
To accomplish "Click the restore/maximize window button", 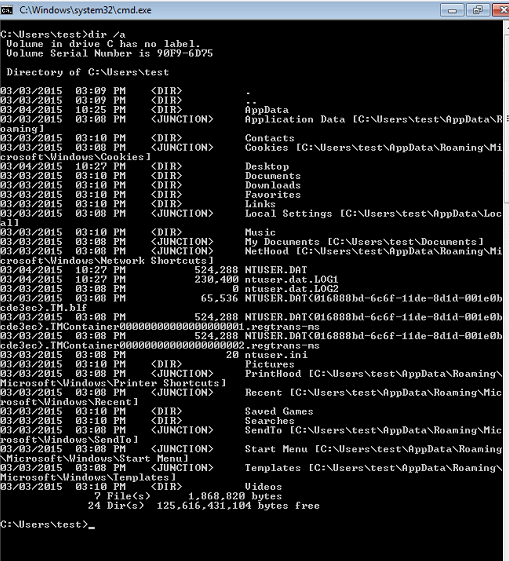I will 478,10.
